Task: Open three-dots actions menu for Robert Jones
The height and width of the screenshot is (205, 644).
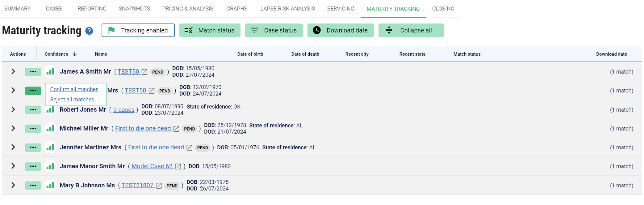Action: coord(33,110)
